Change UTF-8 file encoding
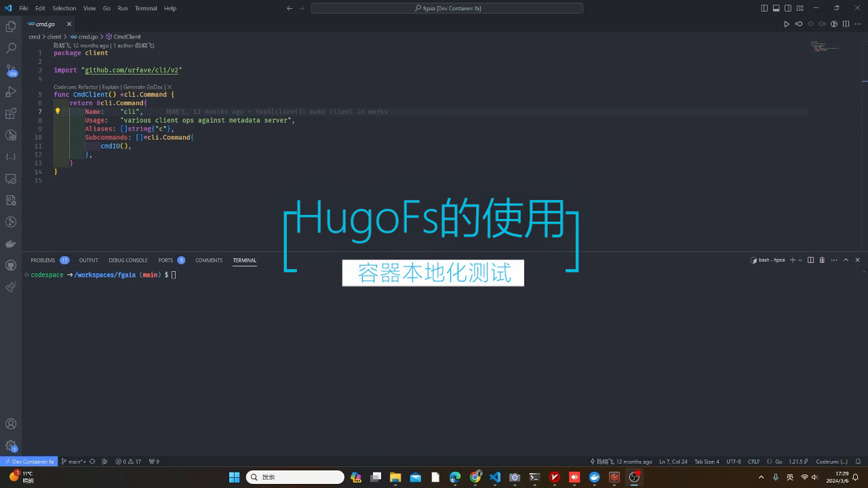This screenshot has width=868, height=488. click(x=734, y=462)
